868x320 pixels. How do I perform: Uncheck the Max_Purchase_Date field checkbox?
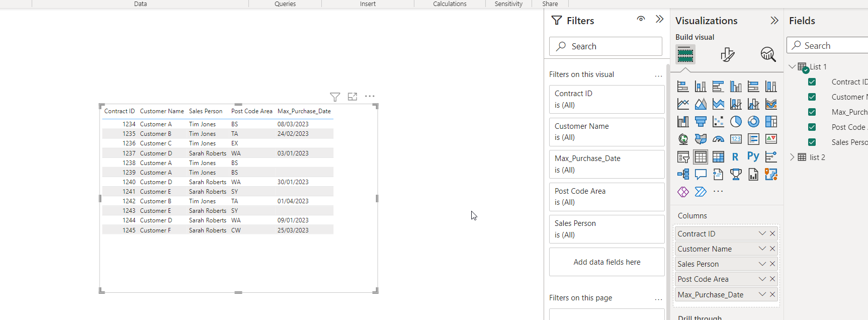(x=812, y=112)
